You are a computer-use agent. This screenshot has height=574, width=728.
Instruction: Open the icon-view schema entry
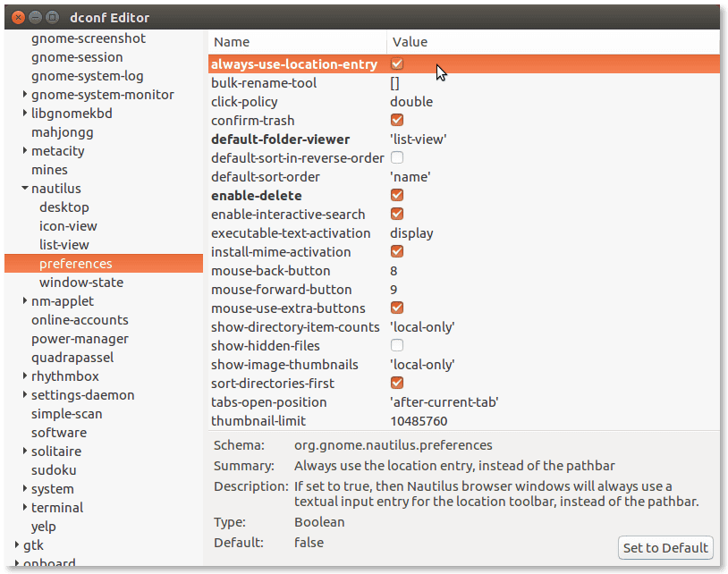click(x=68, y=226)
